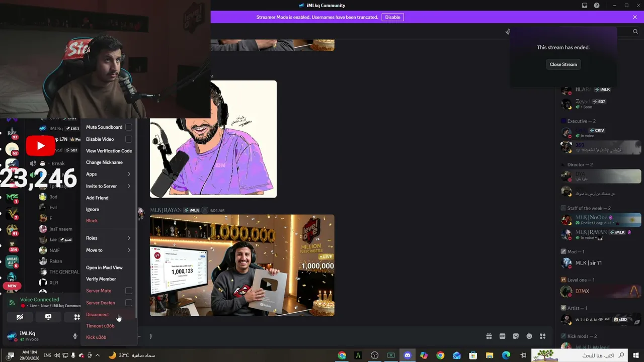Expand the Move to submenu arrow

[129, 250]
